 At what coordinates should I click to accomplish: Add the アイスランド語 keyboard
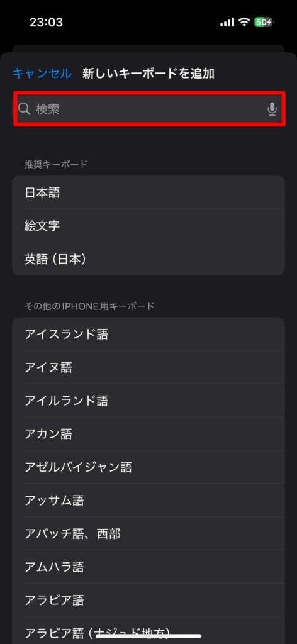[x=148, y=334]
